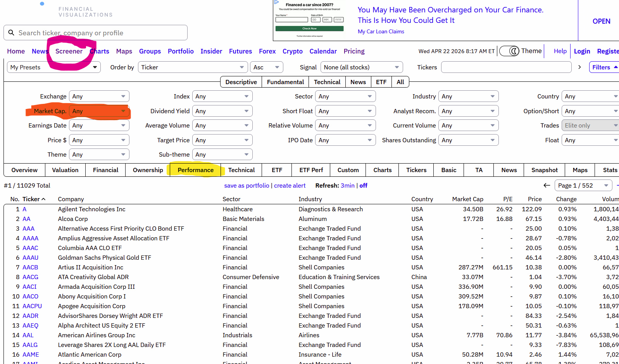Click the magnifier icon in the search box
Image resolution: width=619 pixels, height=364 pixels.
tap(11, 33)
